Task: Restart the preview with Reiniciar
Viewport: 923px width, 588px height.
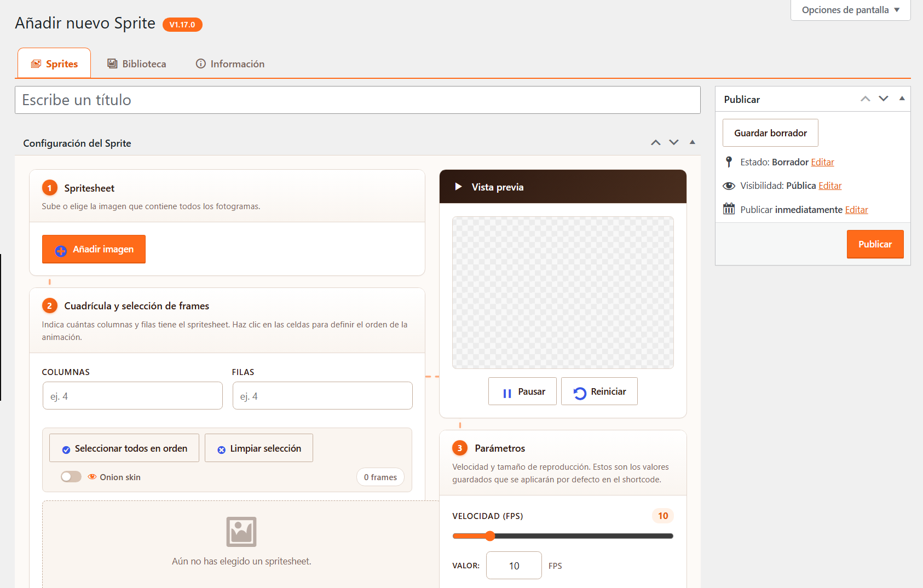Action: (599, 391)
